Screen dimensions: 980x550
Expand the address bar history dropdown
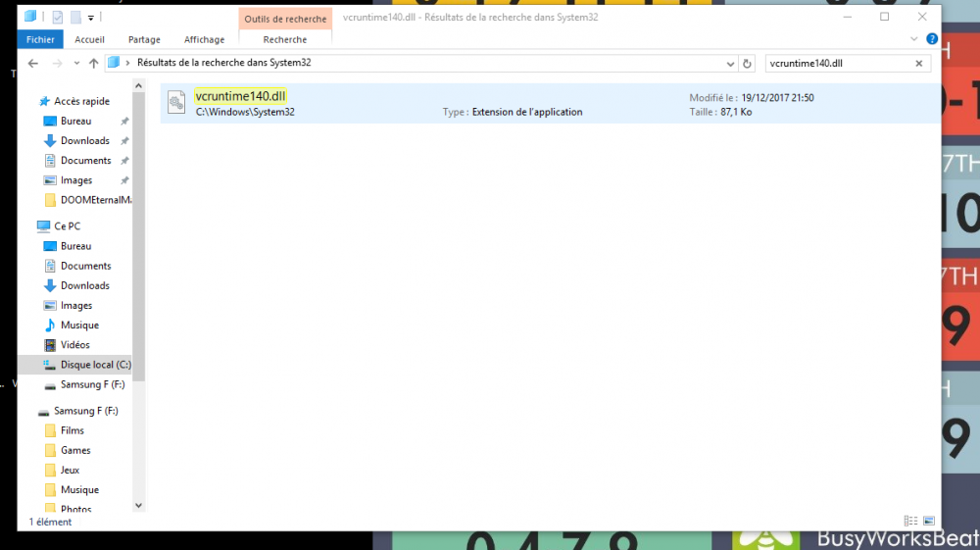pyautogui.click(x=730, y=63)
